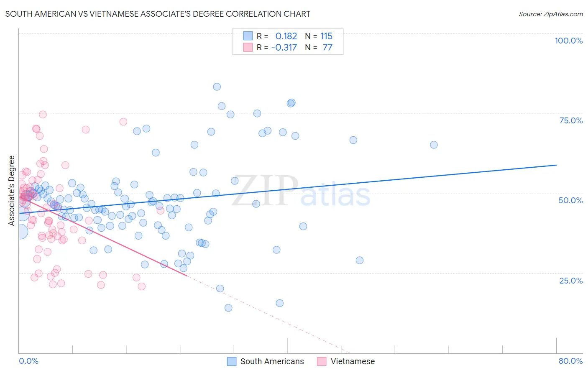Screen dimensions: 588x373
Task: Click the 0.0% x-axis label
Action: coord(28,361)
